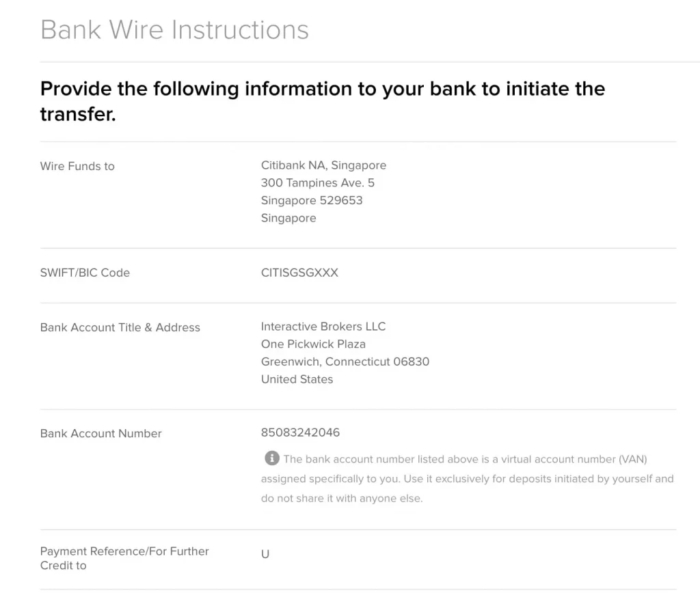Select the 'Bank Account Title & Address' label
The width and height of the screenshot is (700, 604).
point(120,327)
